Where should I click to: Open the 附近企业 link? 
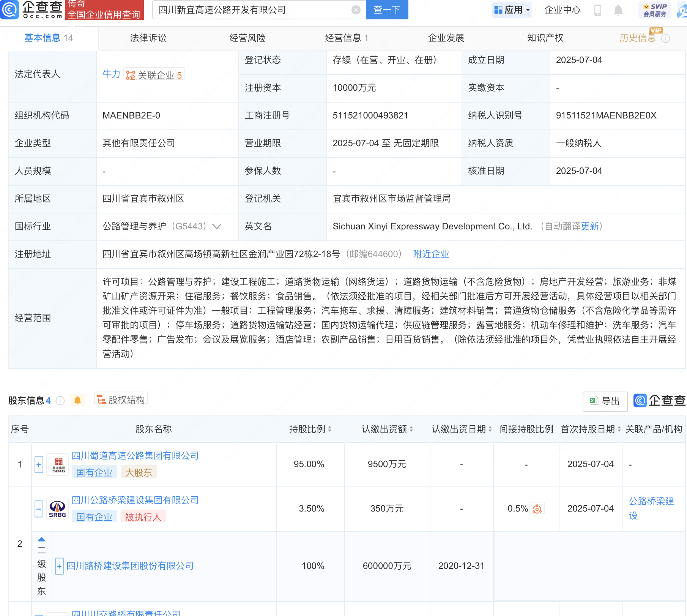pyautogui.click(x=430, y=254)
